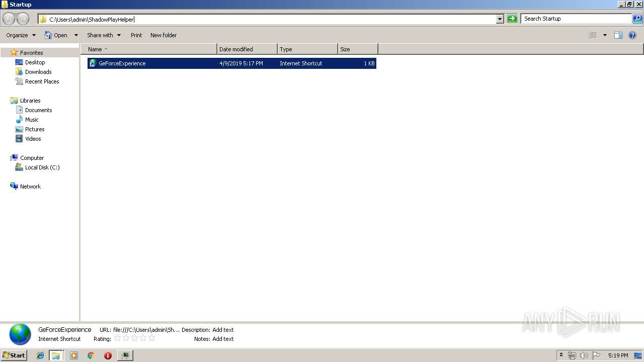Click the monitor app taskbar icon
The width and height of the screenshot is (644, 362).
(125, 355)
